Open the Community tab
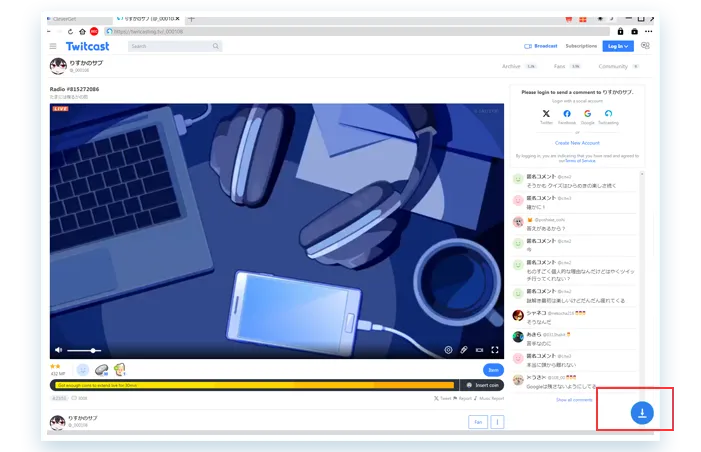701x452 pixels. pos(618,66)
